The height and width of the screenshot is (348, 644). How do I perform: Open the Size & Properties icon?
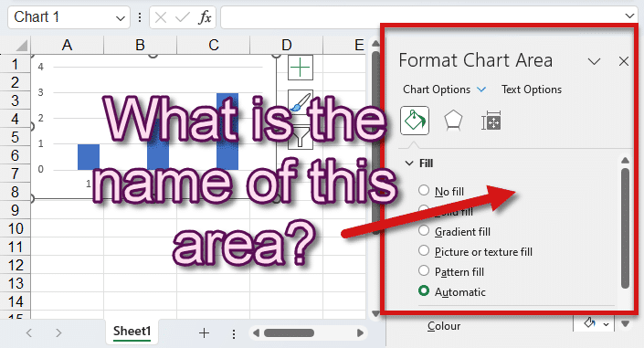click(x=491, y=121)
